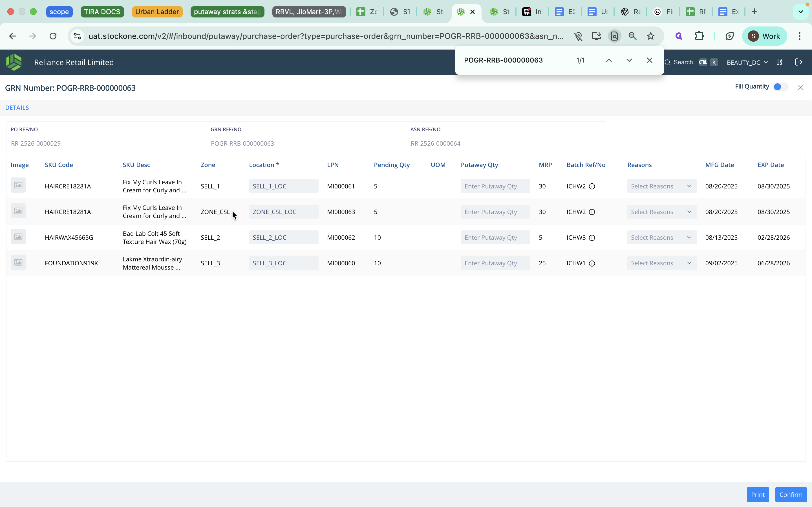Open the Select Reasons dropdown for HAIRWAX45665G
Viewport: 812px width, 507px height.
(x=661, y=237)
